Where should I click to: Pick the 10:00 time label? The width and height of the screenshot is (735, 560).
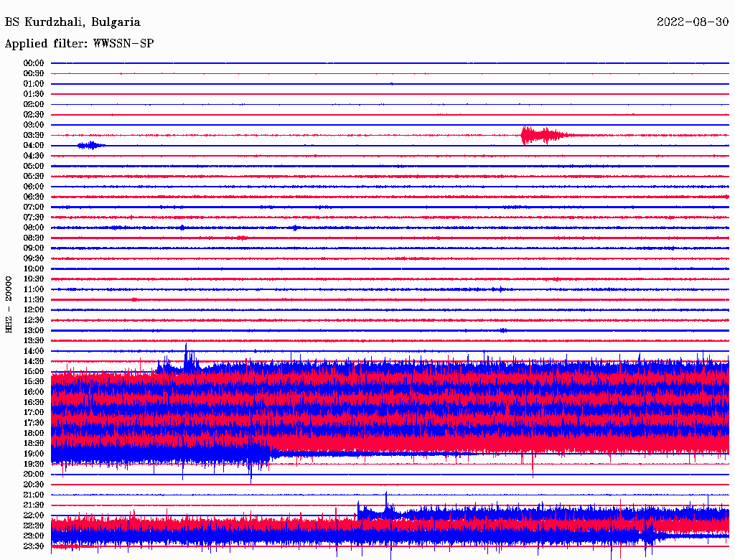34,269
